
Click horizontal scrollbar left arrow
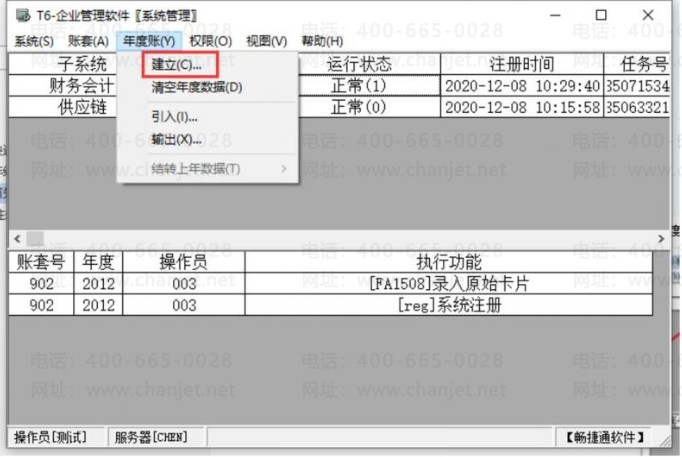pos(17,239)
